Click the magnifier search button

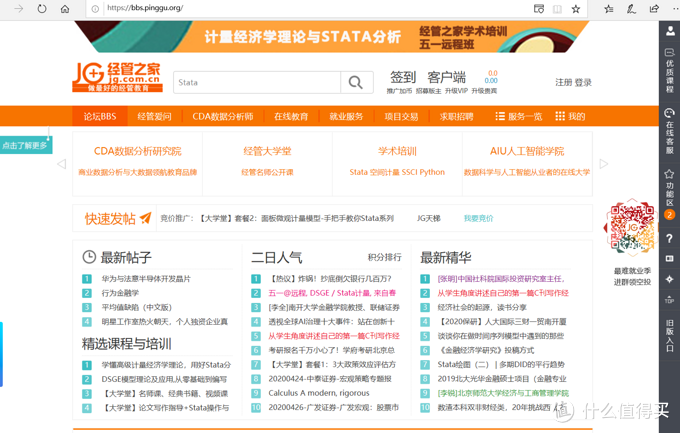tap(355, 83)
